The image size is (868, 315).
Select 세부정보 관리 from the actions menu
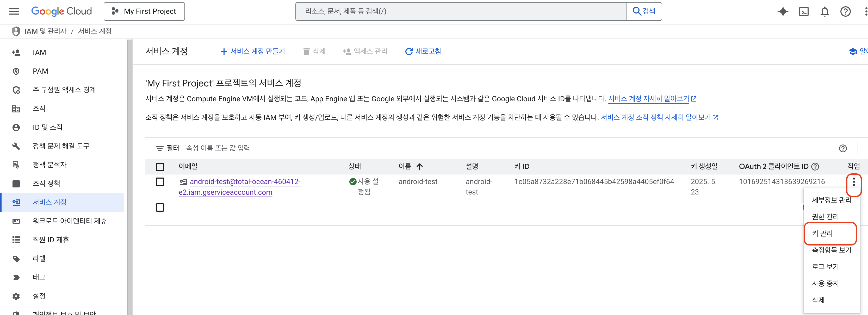831,200
